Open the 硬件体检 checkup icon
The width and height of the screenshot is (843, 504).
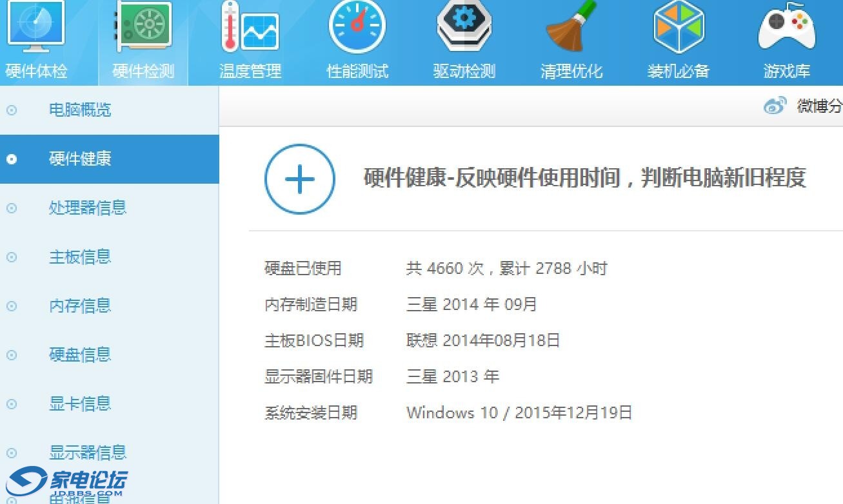tap(35, 35)
